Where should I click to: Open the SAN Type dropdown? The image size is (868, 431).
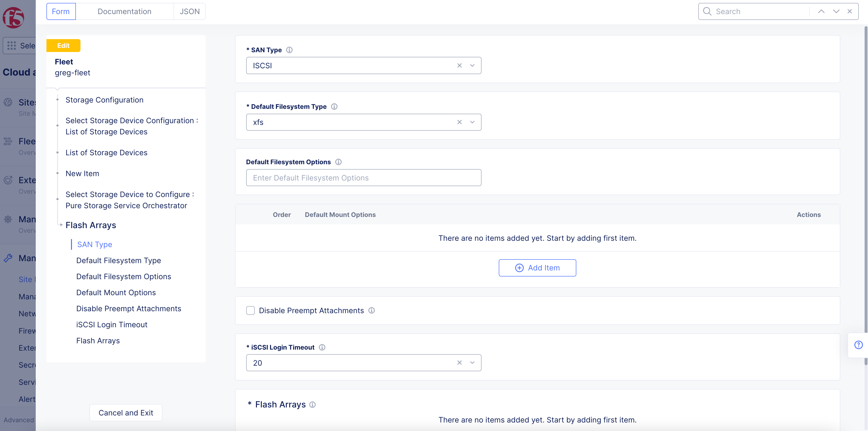tap(472, 66)
